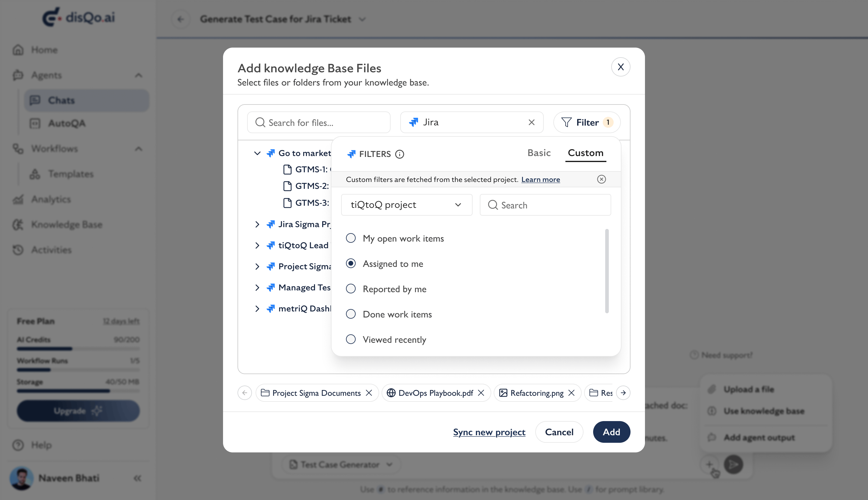This screenshot has height=500, width=868.
Task: Open the Filter button with funnel icon
Action: click(x=587, y=122)
